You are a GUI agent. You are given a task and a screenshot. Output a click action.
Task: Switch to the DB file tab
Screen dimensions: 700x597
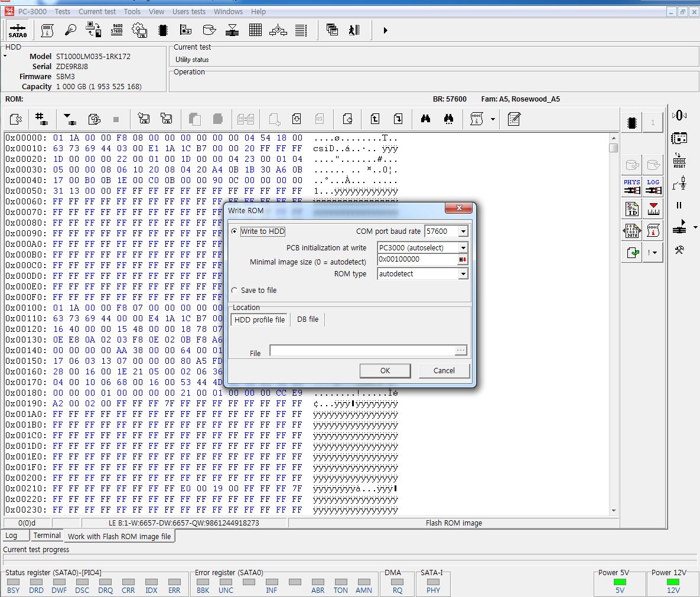(x=307, y=319)
